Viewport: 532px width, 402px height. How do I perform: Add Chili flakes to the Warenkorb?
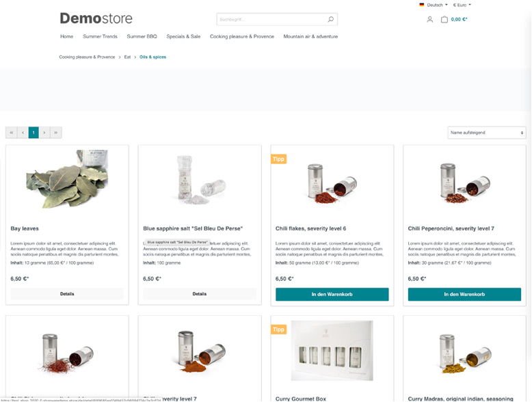[332, 295]
